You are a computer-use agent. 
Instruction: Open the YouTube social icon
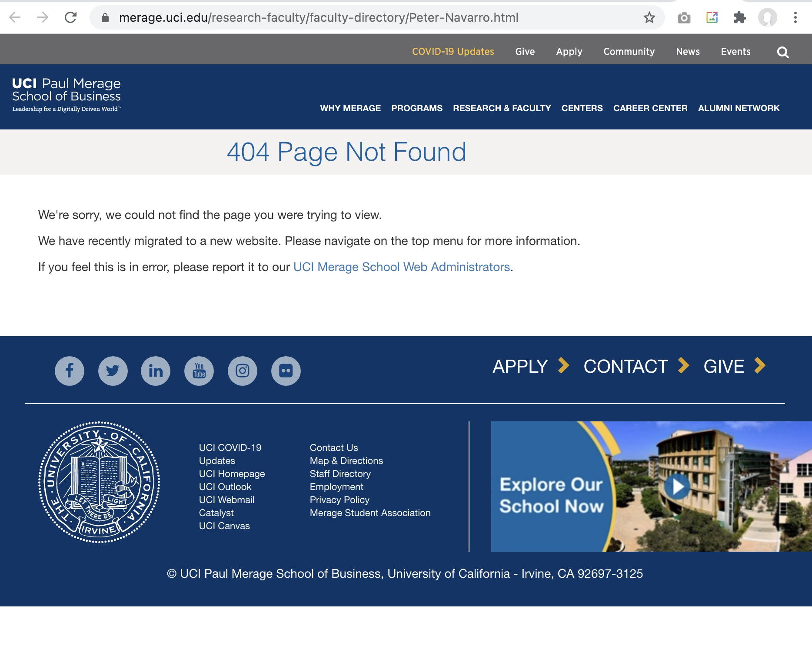(x=199, y=371)
